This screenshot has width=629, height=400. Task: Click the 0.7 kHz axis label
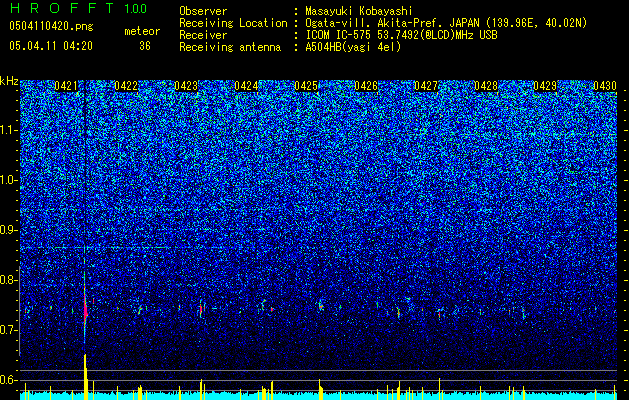click(9, 330)
